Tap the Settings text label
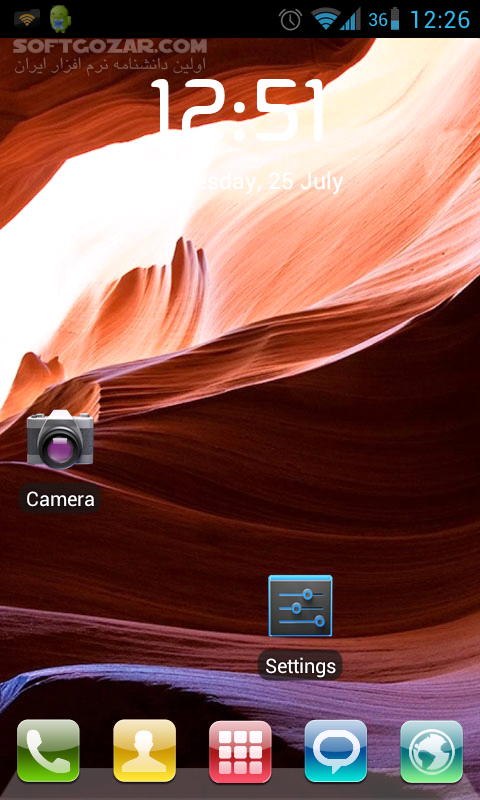The height and width of the screenshot is (800, 480). pyautogui.click(x=300, y=666)
